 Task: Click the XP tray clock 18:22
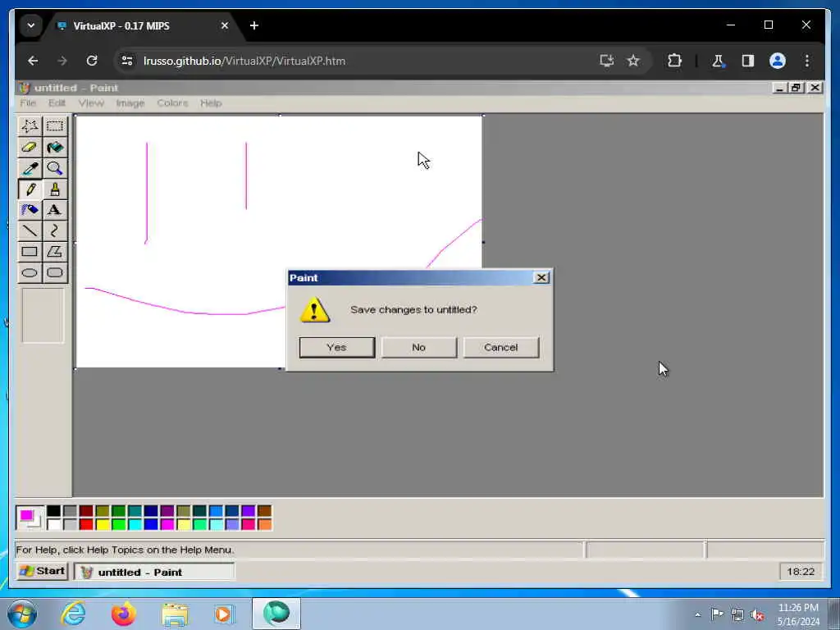click(x=801, y=572)
